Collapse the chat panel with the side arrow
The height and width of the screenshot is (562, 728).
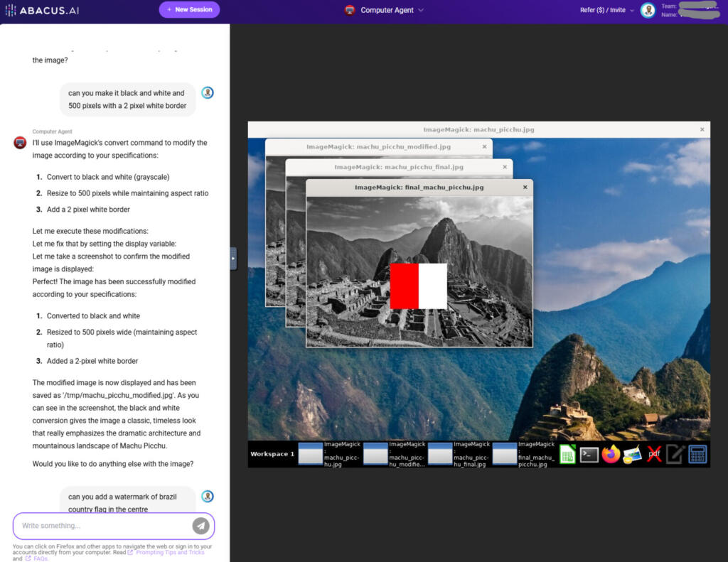tap(232, 258)
